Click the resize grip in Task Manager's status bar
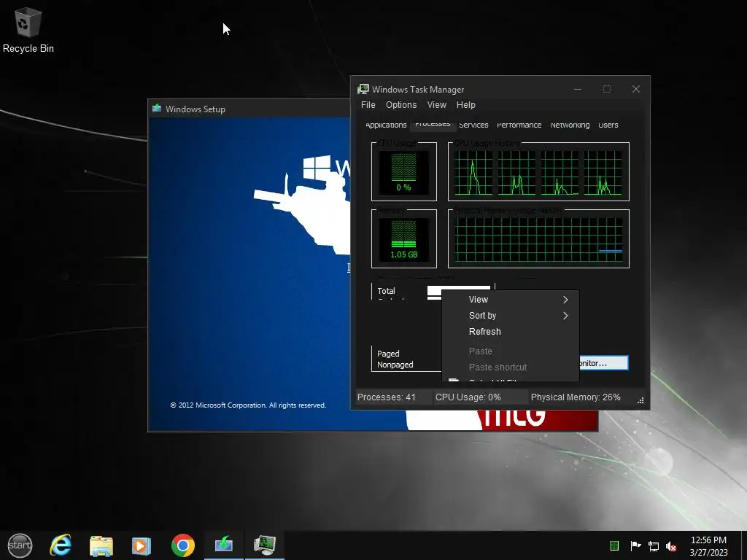This screenshot has width=747, height=560. tap(640, 400)
